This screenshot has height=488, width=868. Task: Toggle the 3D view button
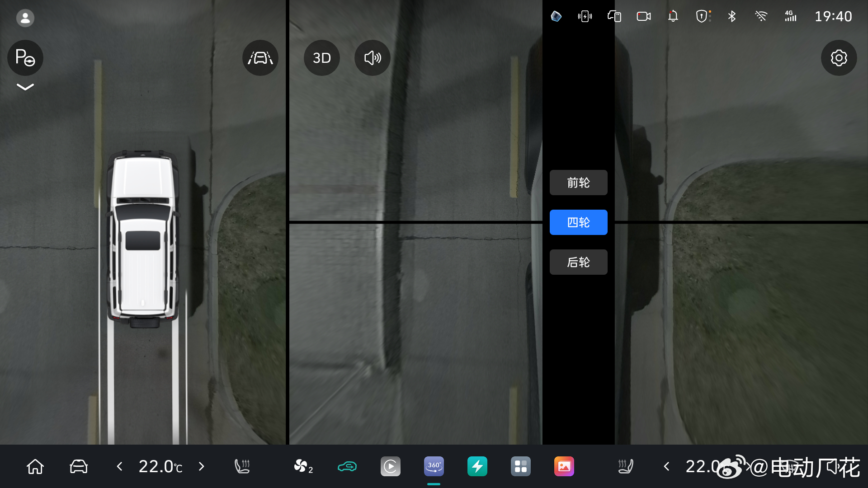pos(322,58)
